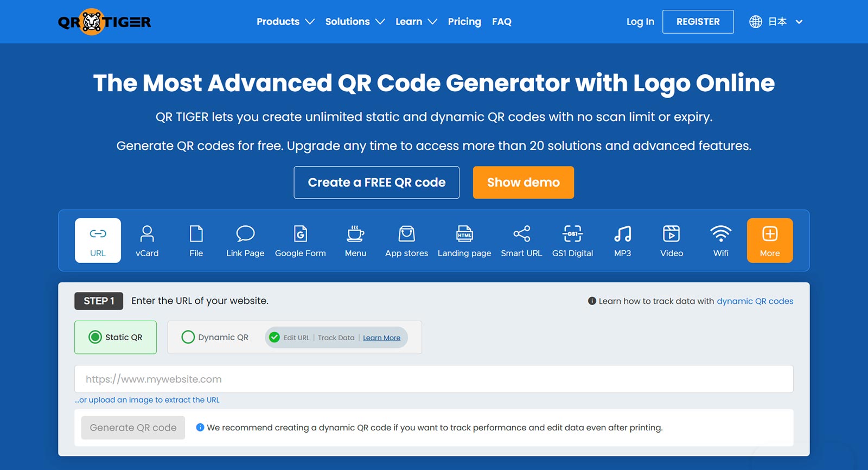
Task: Click the Track Data text
Action: 336,338
